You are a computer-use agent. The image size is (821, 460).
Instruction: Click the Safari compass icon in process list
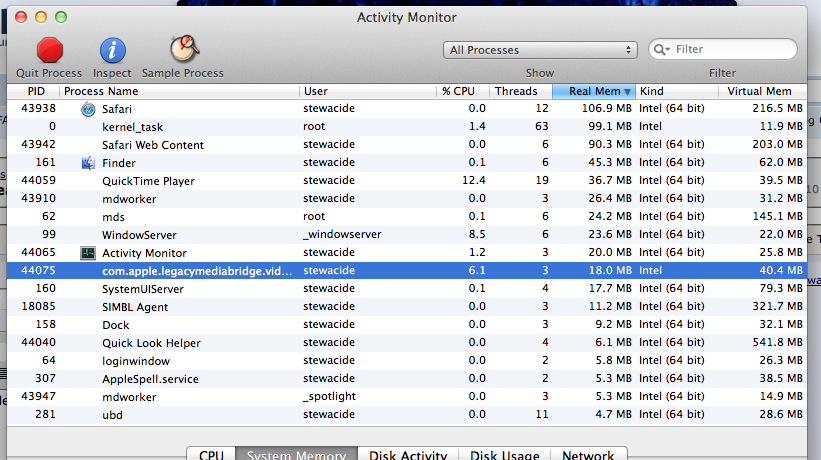point(88,109)
